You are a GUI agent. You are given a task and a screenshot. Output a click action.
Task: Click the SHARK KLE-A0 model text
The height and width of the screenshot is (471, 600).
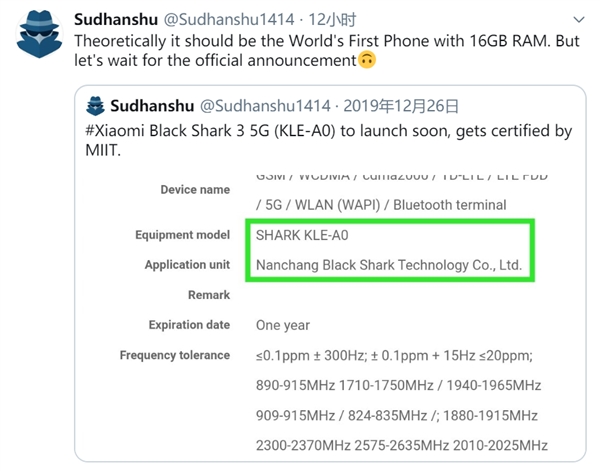[x=302, y=235]
